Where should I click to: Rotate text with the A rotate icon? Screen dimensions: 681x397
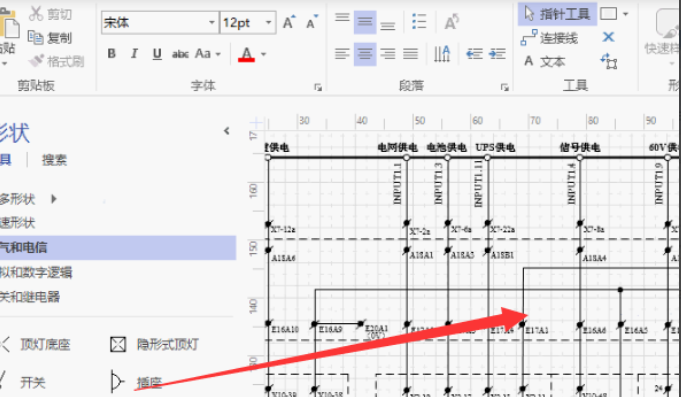[x=452, y=22]
